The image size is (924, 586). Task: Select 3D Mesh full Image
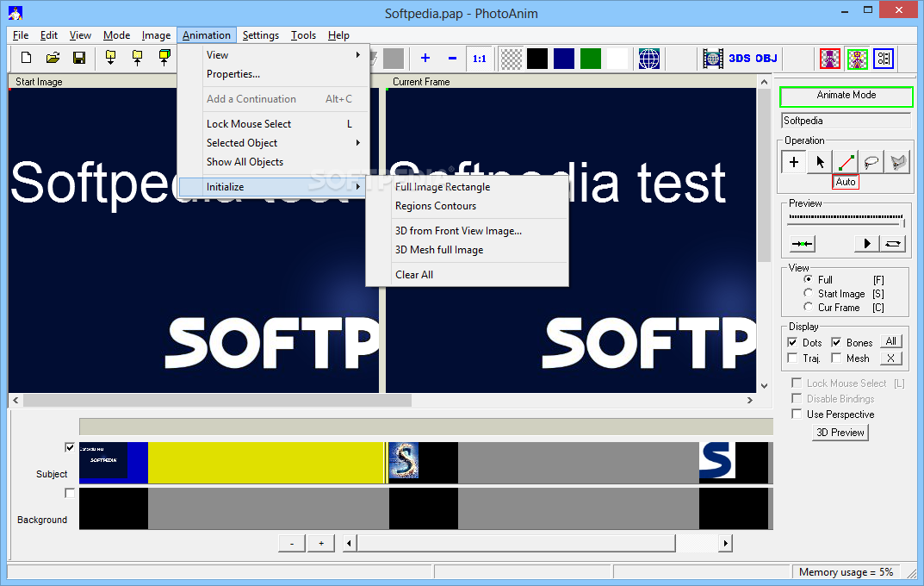468,249
